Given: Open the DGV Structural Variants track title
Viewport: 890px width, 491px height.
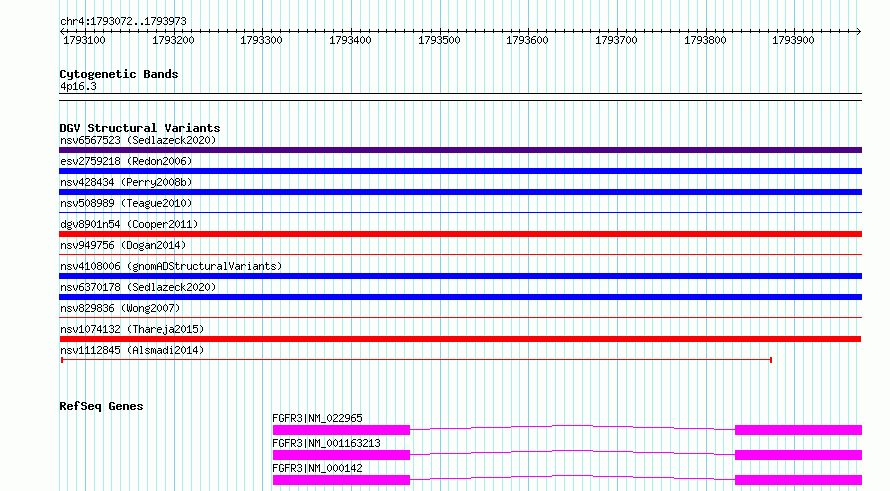Looking at the screenshot, I should click(x=140, y=128).
